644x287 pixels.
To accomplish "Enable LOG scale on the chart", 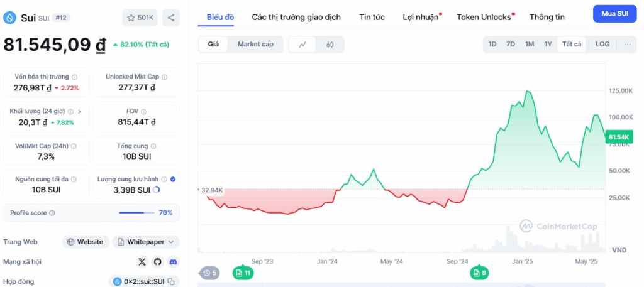I will [602, 45].
